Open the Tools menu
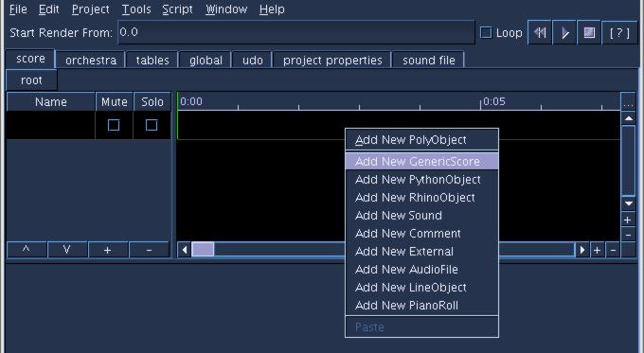The height and width of the screenshot is (353, 644). [136, 9]
